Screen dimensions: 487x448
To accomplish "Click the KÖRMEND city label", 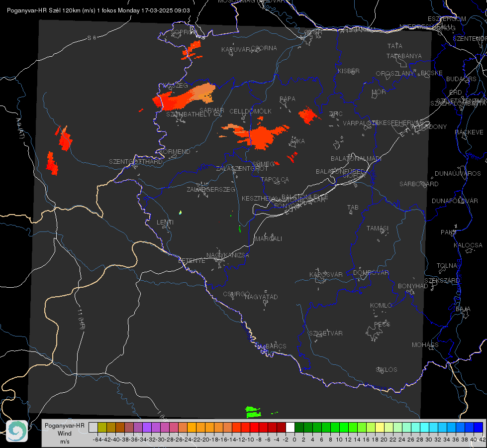I will [175, 152].
